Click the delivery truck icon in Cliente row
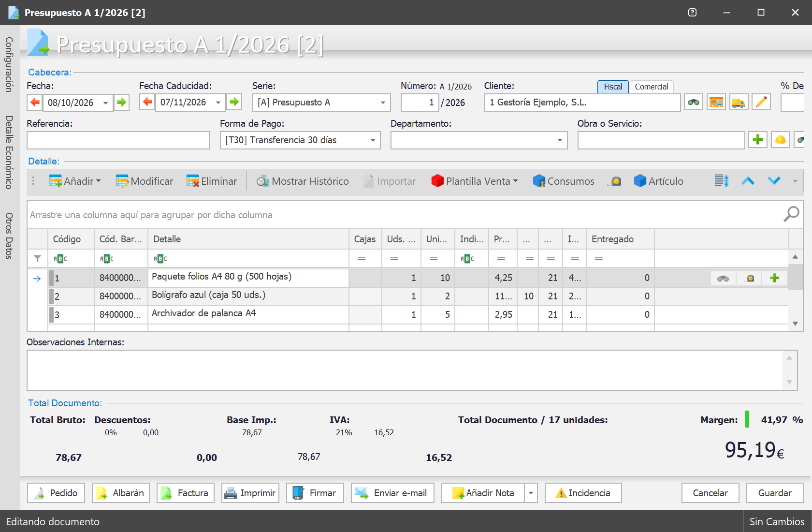 (739, 102)
